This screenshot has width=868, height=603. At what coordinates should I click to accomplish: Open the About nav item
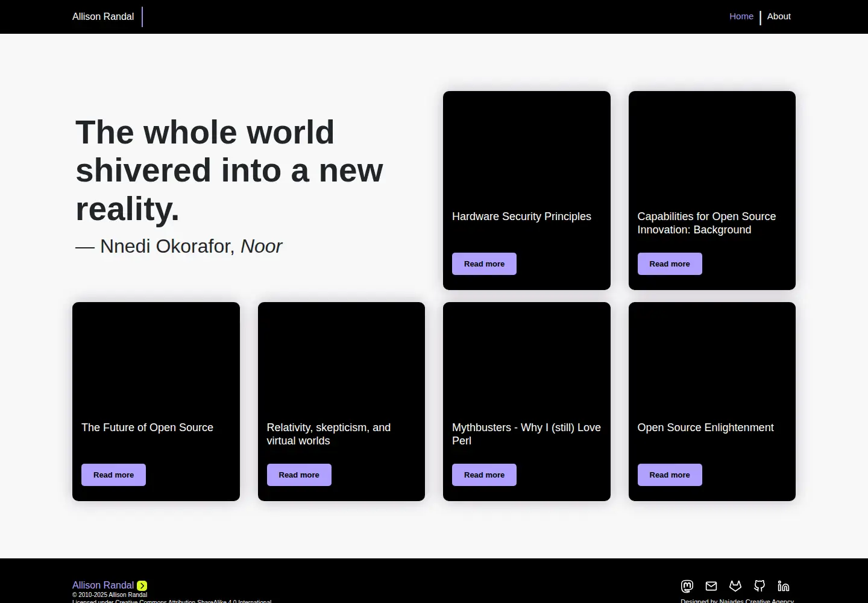[x=779, y=16]
